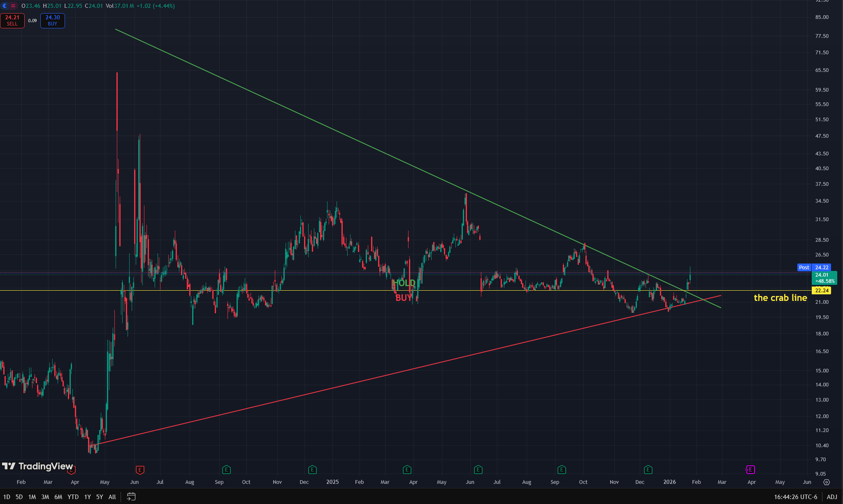Click the green earnings marker near September 2024

226,469
